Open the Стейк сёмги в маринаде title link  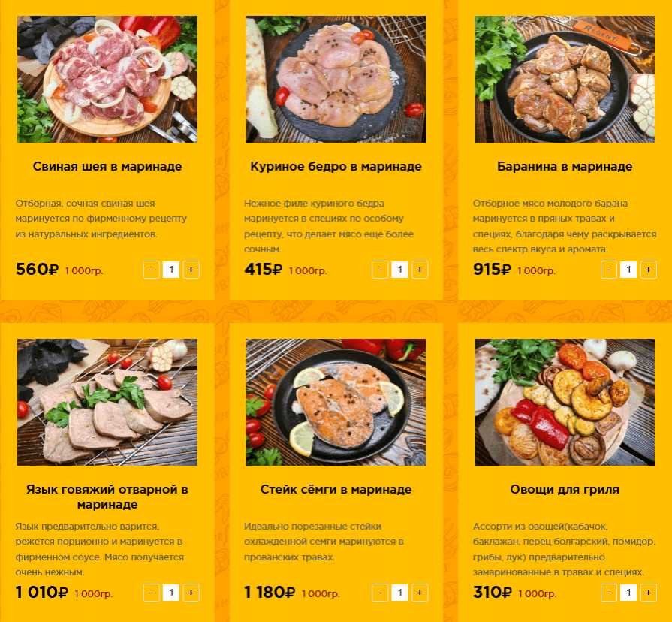[x=336, y=489]
